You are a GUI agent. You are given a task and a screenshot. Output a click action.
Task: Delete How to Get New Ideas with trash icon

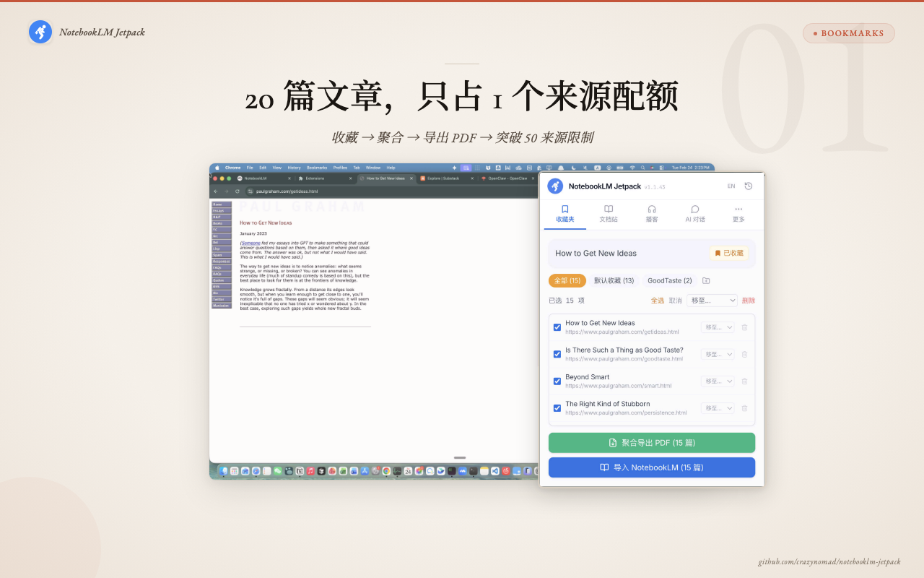(x=745, y=327)
